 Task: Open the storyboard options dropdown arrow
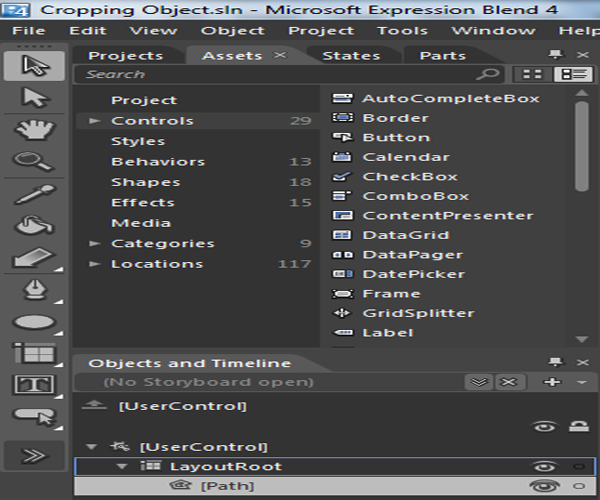(x=582, y=382)
